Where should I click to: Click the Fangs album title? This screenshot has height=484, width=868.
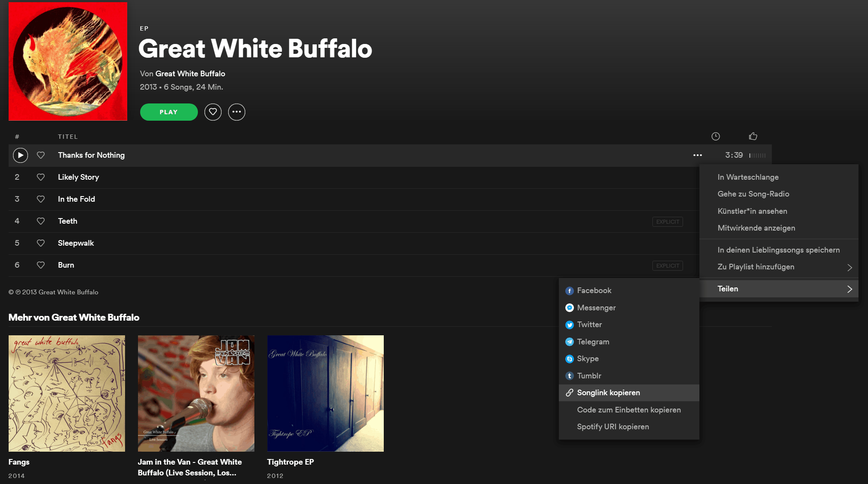tap(19, 462)
